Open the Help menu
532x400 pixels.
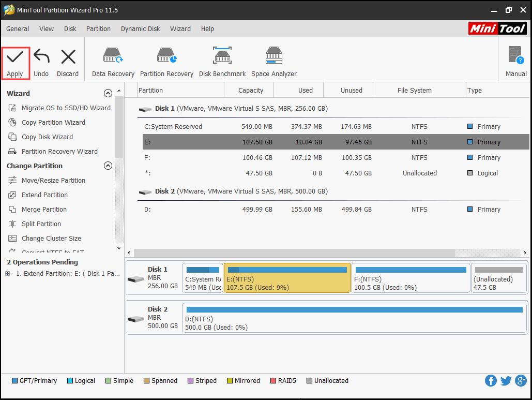[x=207, y=29]
